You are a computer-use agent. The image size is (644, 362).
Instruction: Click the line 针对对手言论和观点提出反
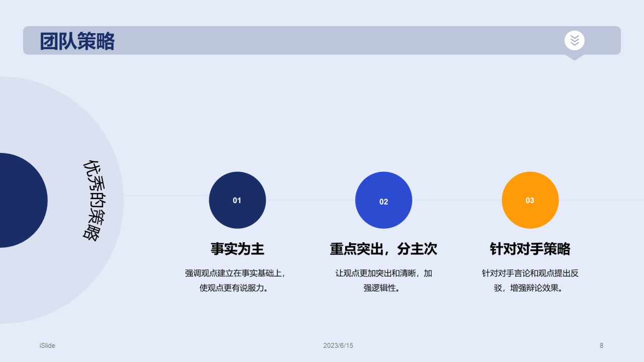[530, 274]
